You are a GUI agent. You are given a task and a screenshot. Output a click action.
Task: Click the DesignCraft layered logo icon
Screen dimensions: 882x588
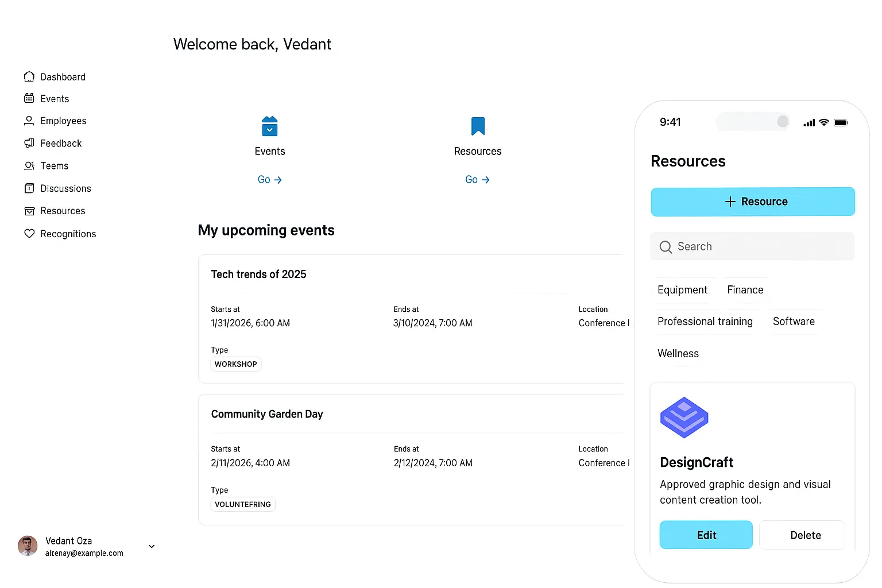click(x=684, y=417)
